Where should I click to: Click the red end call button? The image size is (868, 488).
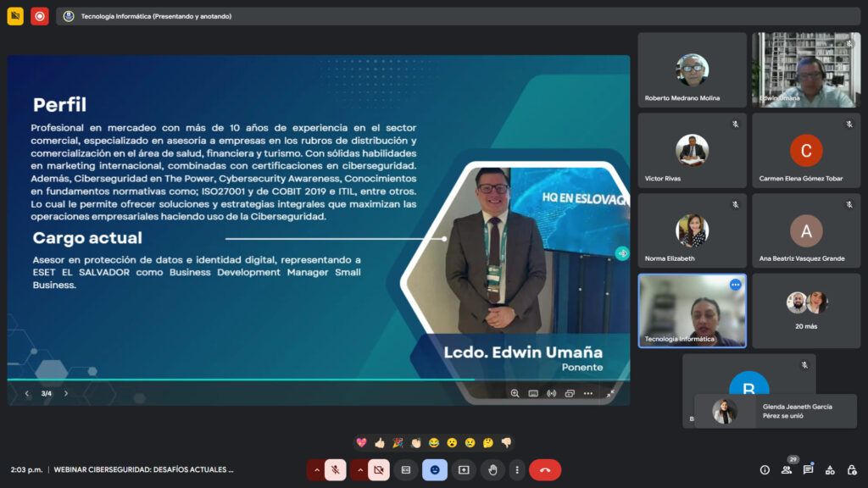(x=545, y=469)
